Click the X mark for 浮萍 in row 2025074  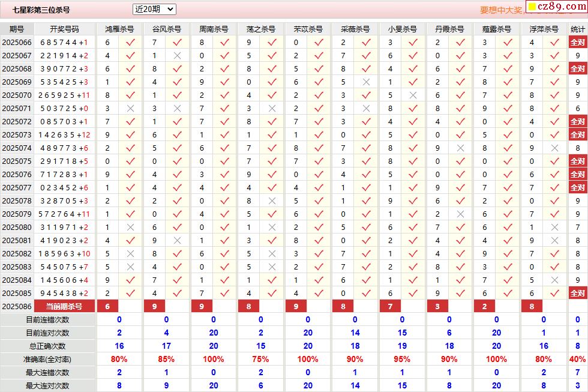tap(554, 148)
